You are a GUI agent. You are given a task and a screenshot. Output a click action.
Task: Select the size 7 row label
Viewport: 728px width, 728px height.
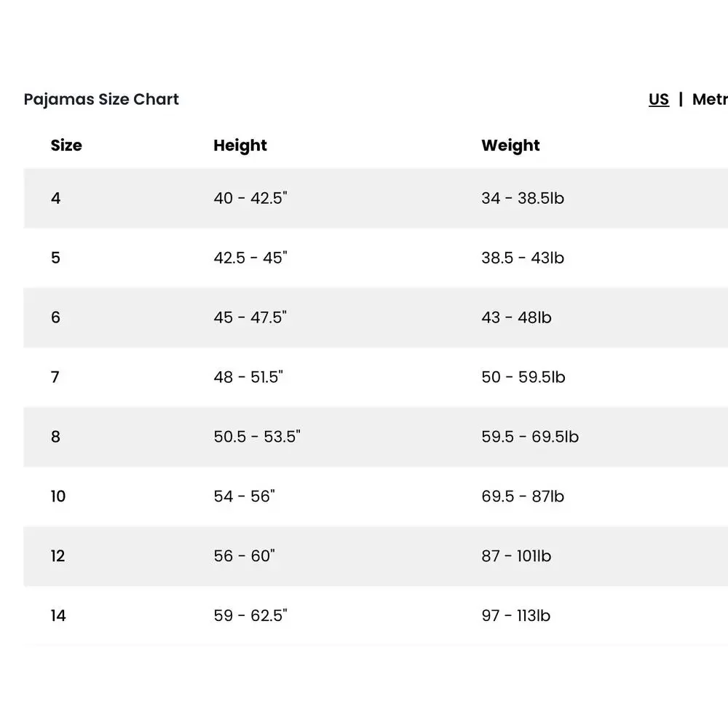point(55,377)
